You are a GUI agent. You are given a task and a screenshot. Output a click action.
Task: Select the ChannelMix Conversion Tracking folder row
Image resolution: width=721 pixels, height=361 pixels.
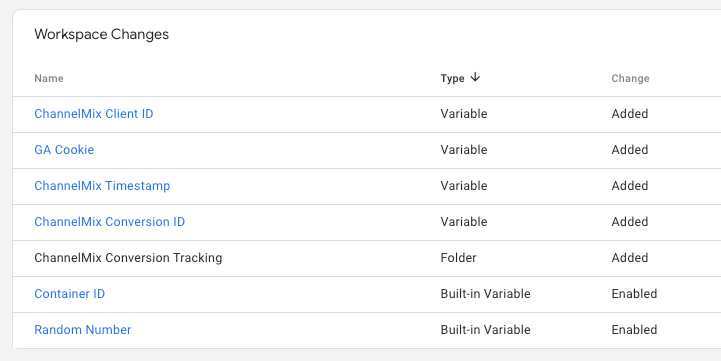366,258
